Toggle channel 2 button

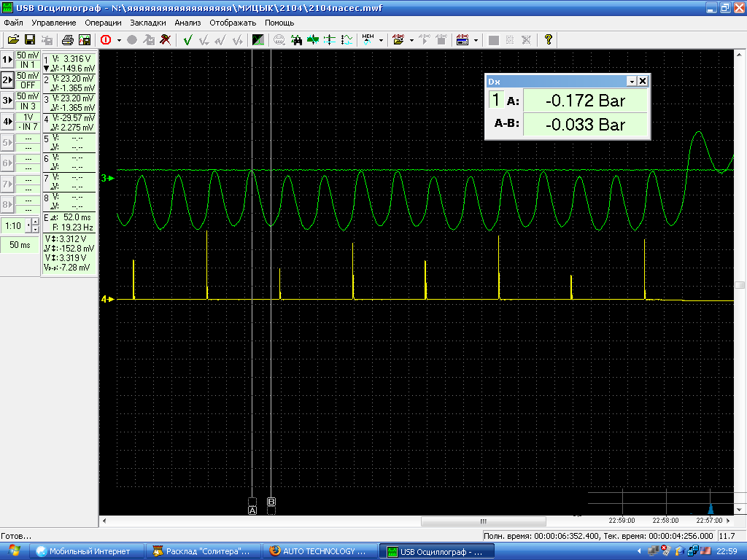(x=7, y=80)
